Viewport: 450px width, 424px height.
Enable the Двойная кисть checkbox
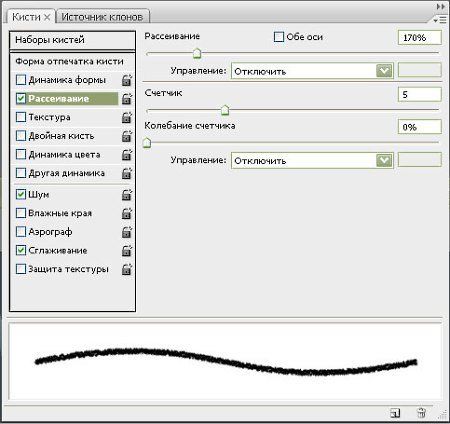21,136
